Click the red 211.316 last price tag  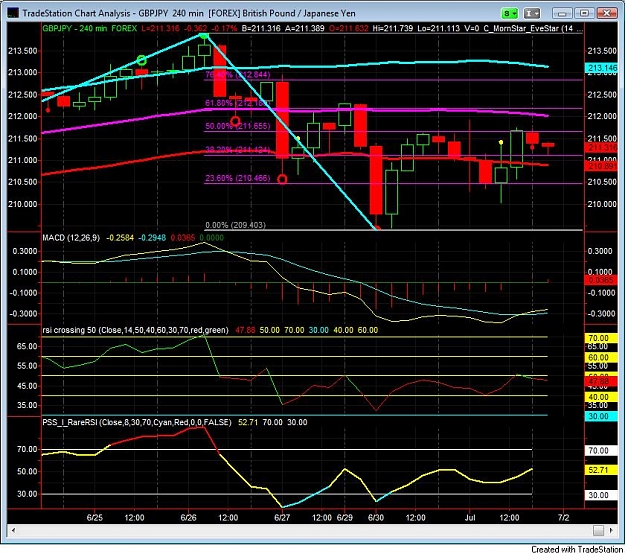[x=601, y=148]
